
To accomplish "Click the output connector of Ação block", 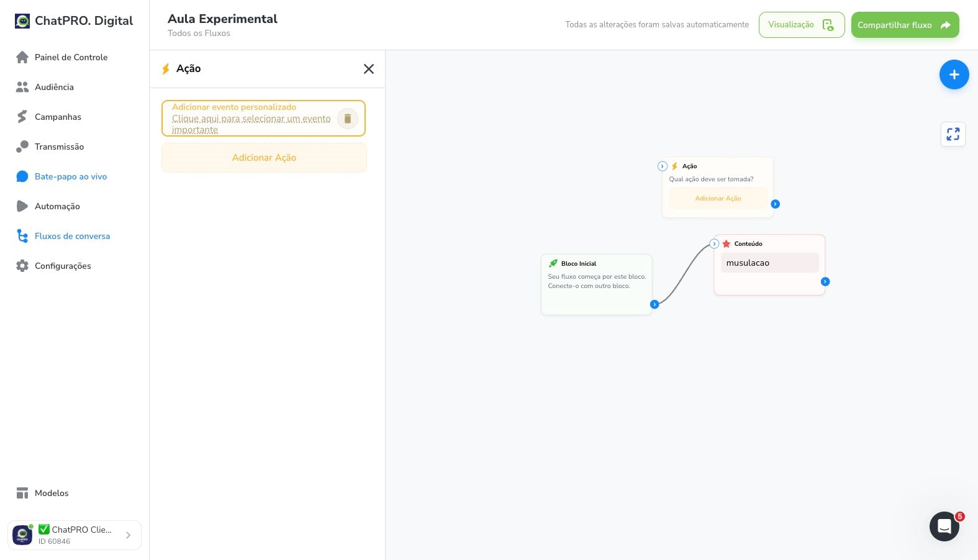I will [775, 204].
